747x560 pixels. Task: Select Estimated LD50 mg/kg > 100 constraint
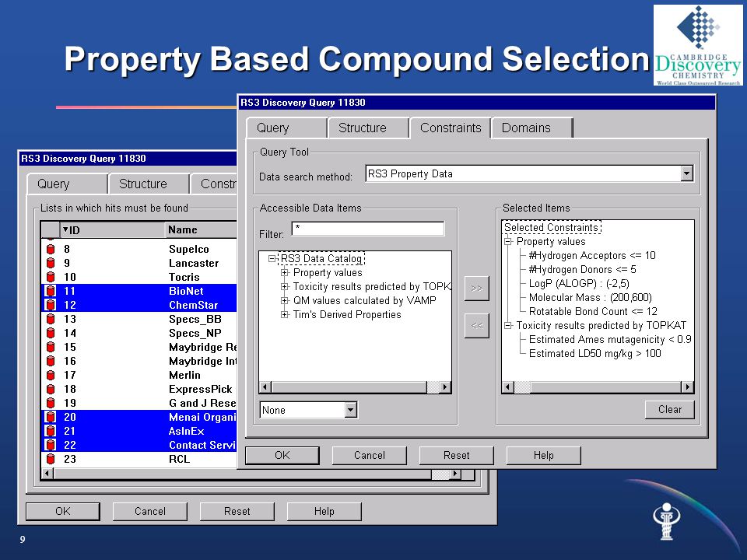click(595, 354)
